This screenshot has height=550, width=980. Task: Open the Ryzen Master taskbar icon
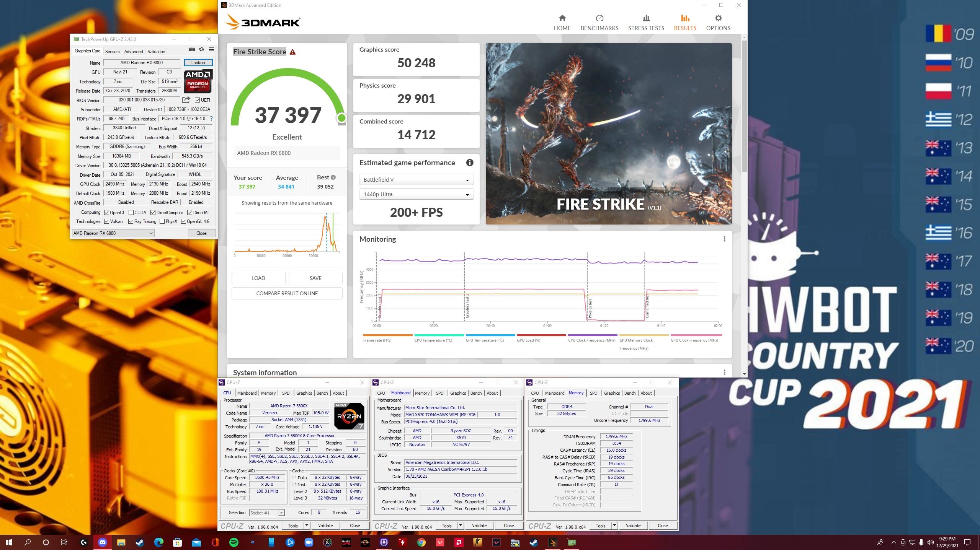tap(365, 542)
